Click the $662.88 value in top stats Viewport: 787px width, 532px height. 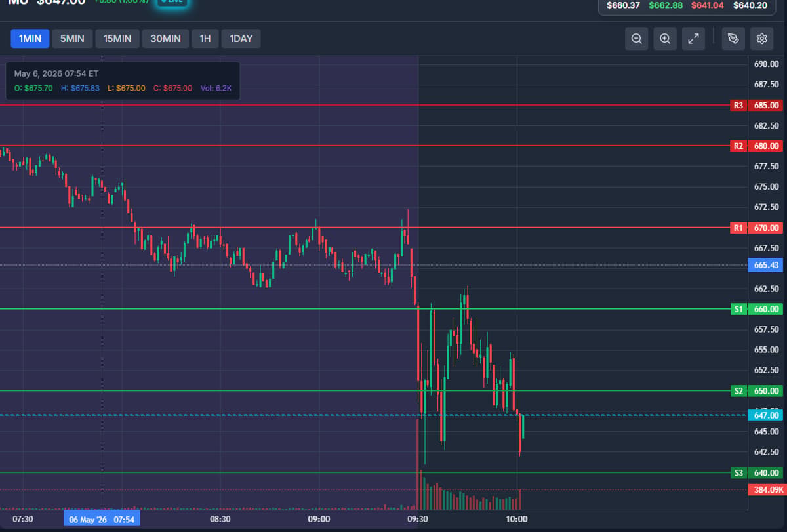pyautogui.click(x=666, y=5)
